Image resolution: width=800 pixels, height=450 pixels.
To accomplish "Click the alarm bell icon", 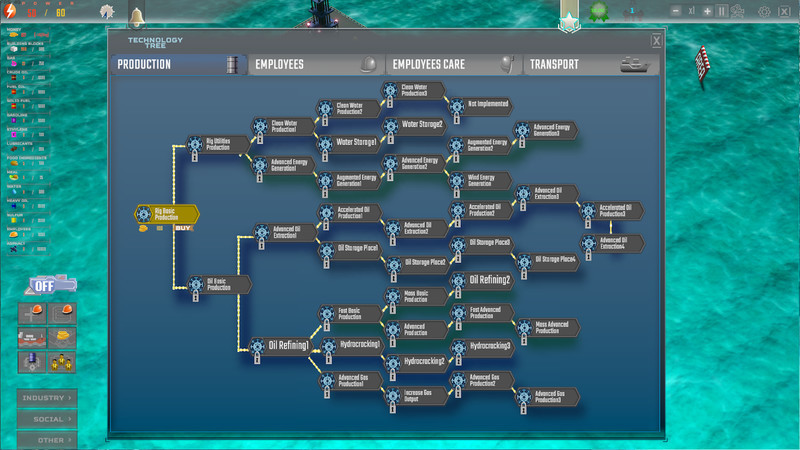I will pyautogui.click(x=137, y=16).
